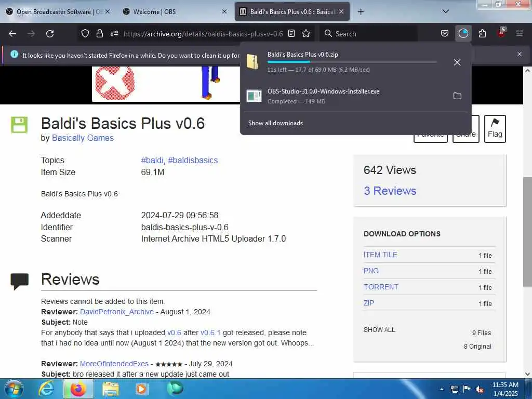Screen dimensions: 532x399
Task: Click the scrollbar up arrow
Action: pos(527,71)
